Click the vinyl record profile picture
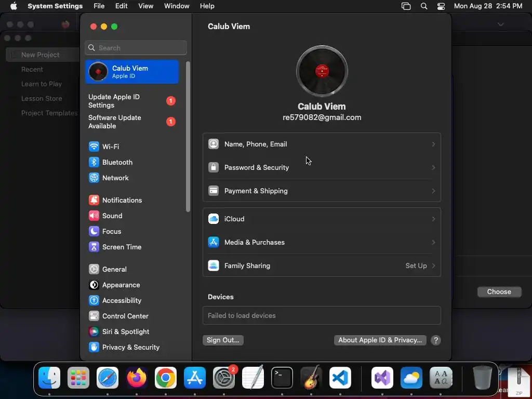 coord(322,71)
